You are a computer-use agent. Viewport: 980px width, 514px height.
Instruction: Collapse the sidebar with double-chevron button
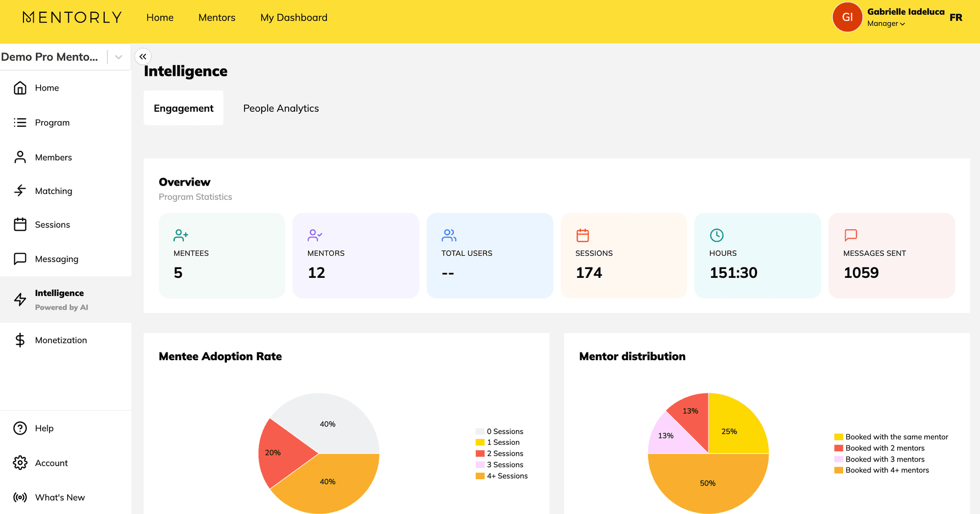tap(143, 57)
